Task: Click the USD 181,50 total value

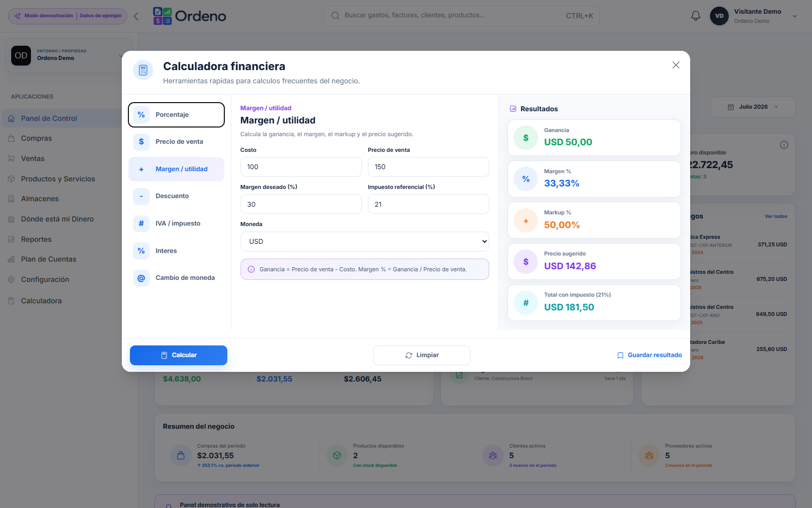Action: [569, 307]
